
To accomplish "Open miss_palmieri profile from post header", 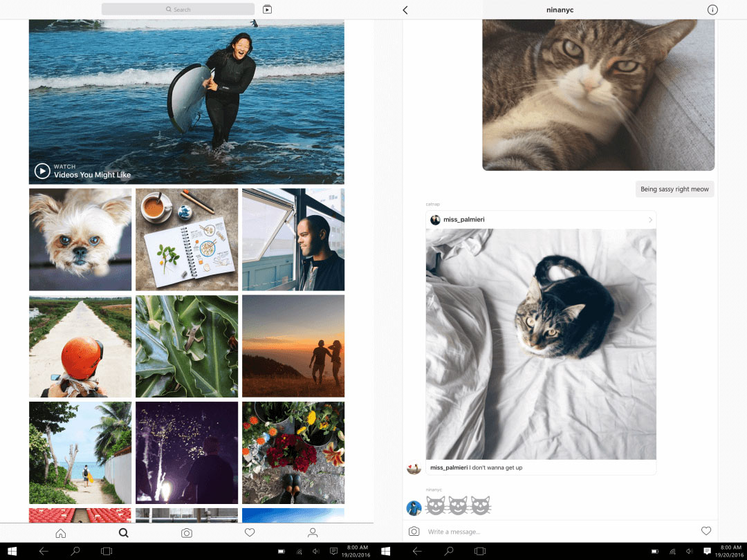I will tap(463, 220).
